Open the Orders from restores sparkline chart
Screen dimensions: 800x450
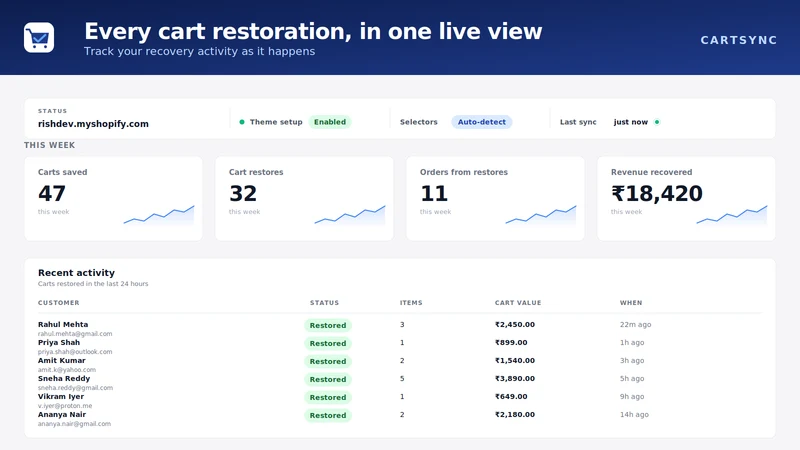click(541, 215)
